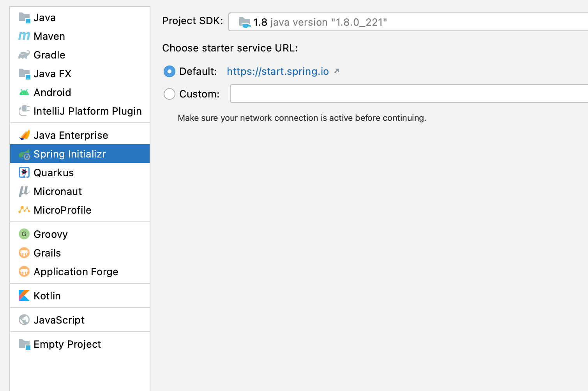The height and width of the screenshot is (391, 588).
Task: Click the Empty Project folder icon
Action: pos(24,344)
